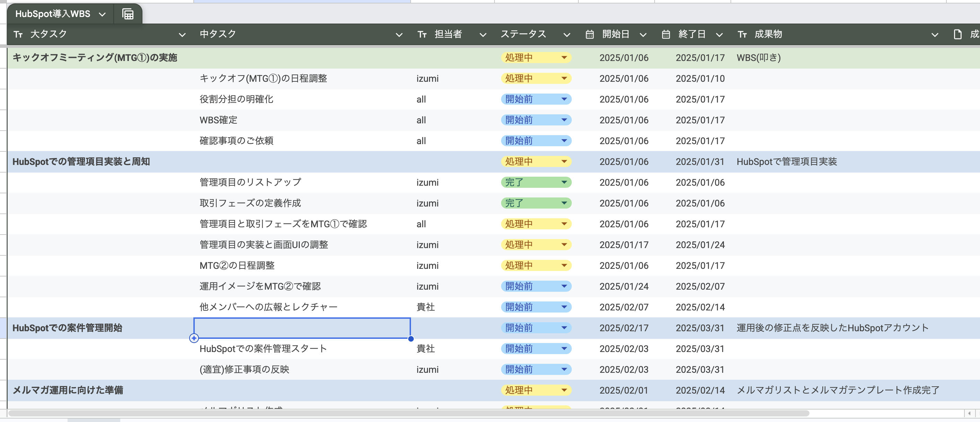
Task: Open status chip for HubSpotでの案件管理スタート row
Action: tap(536, 349)
